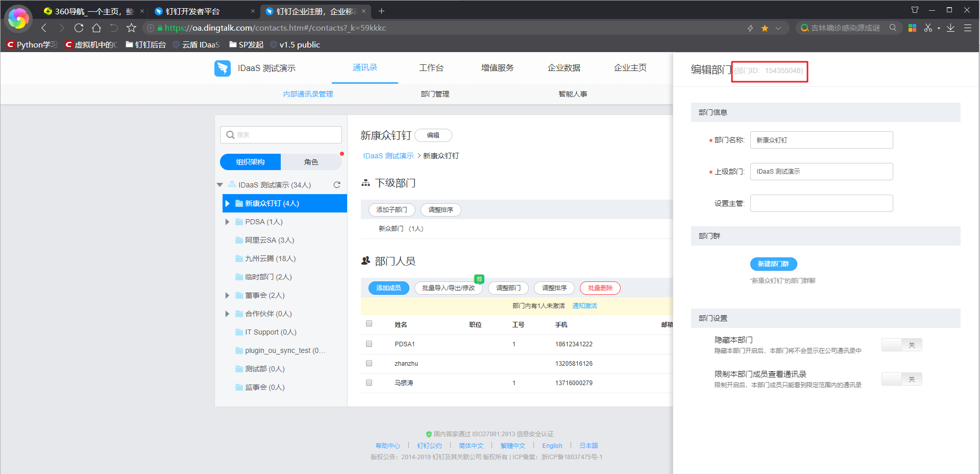Open address bar dropdown chevron

coord(778,28)
